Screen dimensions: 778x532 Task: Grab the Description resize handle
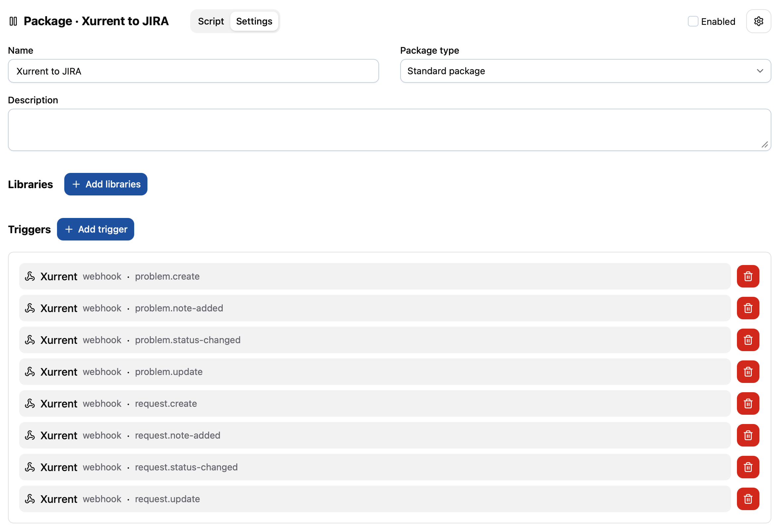coord(765,144)
